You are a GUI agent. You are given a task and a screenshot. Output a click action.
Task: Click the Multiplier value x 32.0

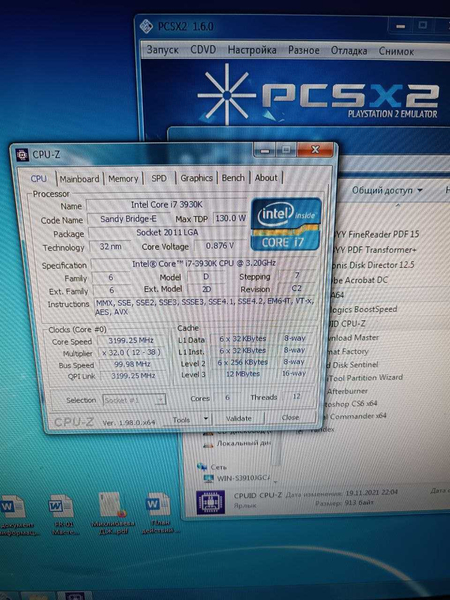pos(131,352)
